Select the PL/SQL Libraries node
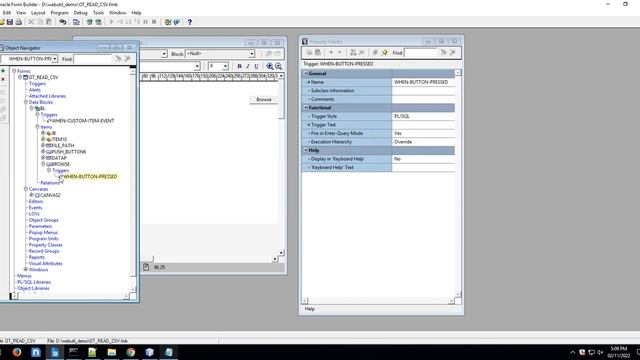Screen dimensions: 640x360 point(34,282)
